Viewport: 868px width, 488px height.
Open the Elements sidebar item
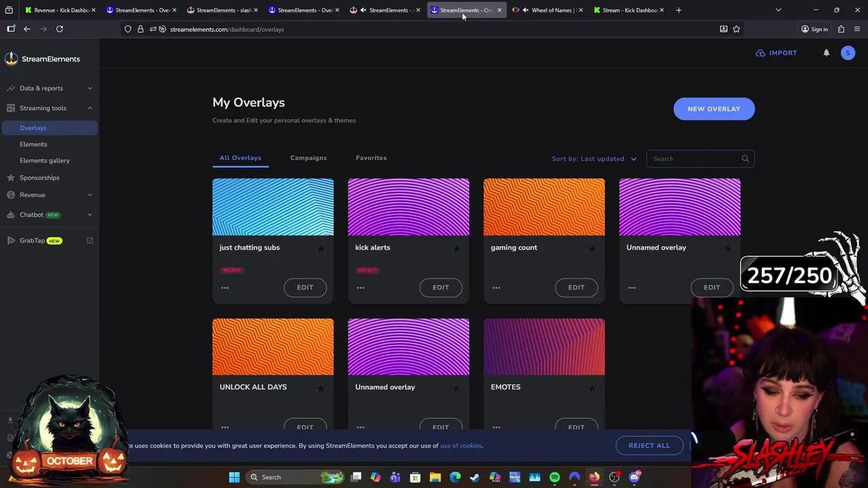point(33,144)
